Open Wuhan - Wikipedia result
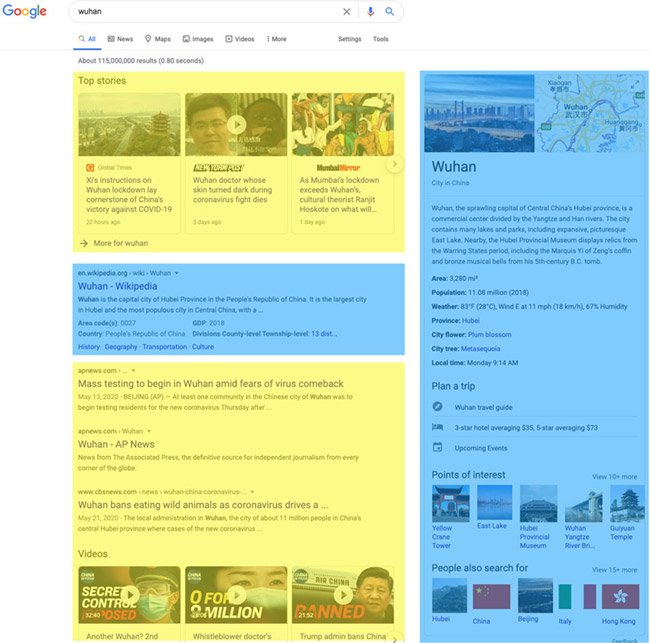The height and width of the screenshot is (643, 650). point(117,286)
